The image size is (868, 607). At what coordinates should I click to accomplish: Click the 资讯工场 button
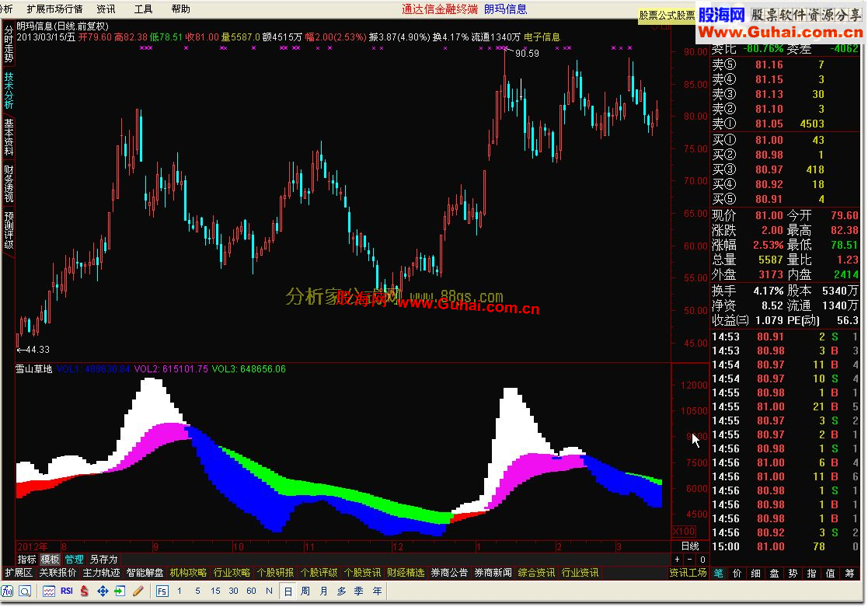pos(688,573)
